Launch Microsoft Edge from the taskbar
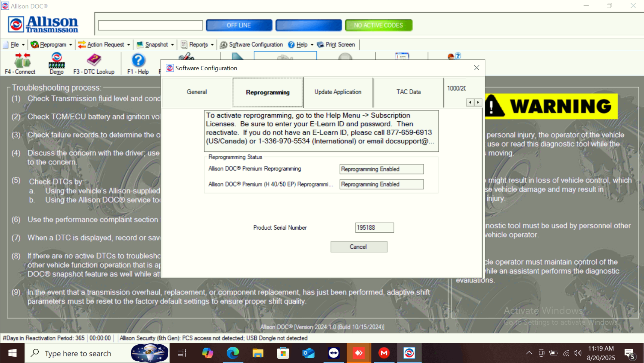Image resolution: width=644 pixels, height=363 pixels. (233, 353)
